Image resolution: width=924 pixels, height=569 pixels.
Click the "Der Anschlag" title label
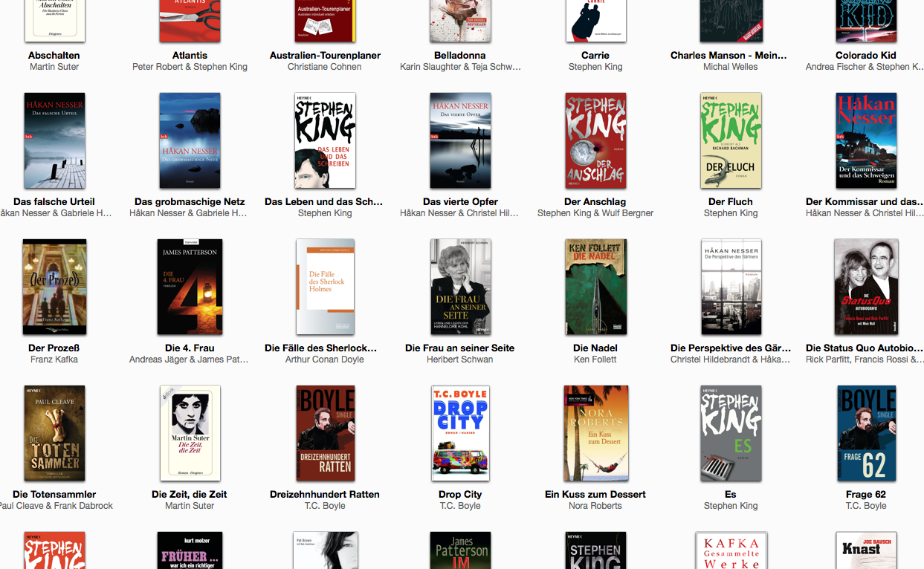[595, 201]
